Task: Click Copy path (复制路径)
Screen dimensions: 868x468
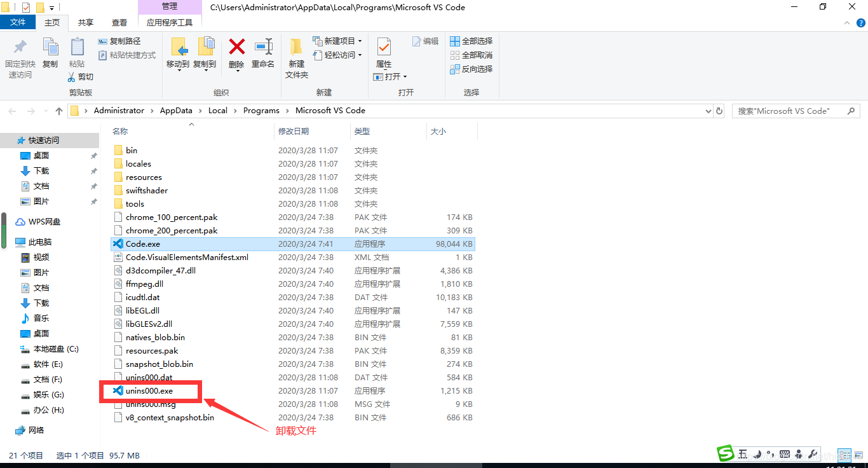Action: pos(119,41)
